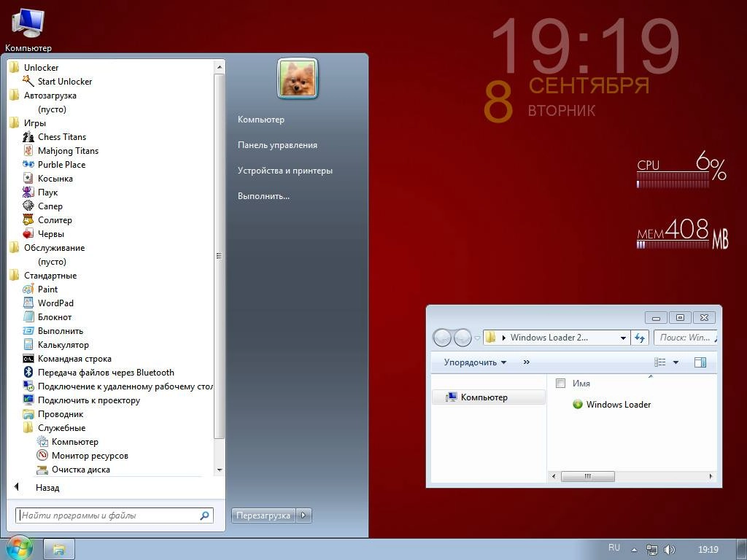Launch Выполнить under Стандартные folder
The image size is (747, 560).
(28, 331)
